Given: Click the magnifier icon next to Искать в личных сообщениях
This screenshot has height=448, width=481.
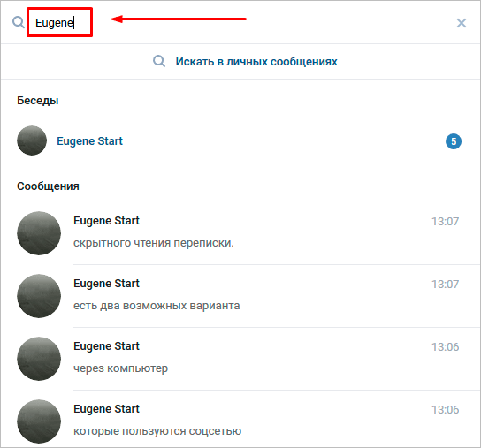Looking at the screenshot, I should [159, 61].
